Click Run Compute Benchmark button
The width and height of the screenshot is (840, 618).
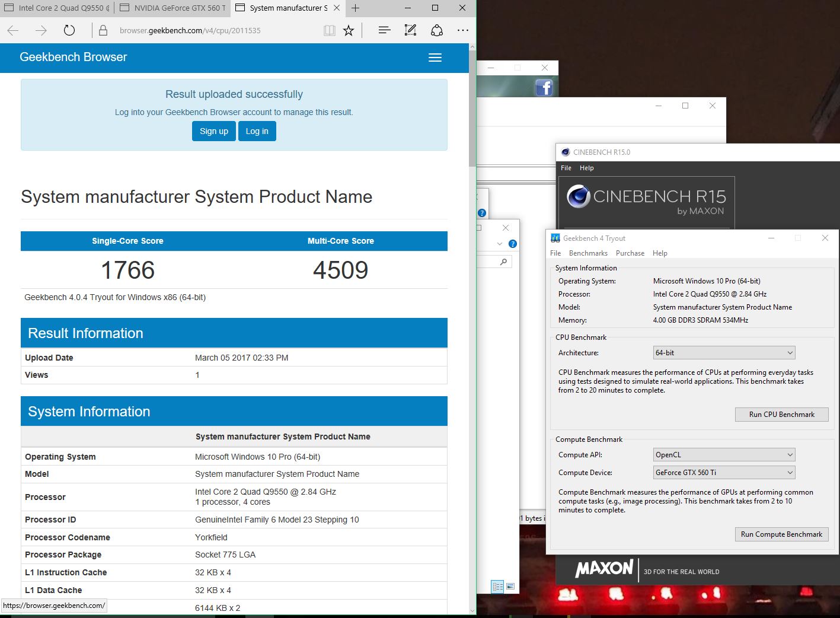[781, 534]
